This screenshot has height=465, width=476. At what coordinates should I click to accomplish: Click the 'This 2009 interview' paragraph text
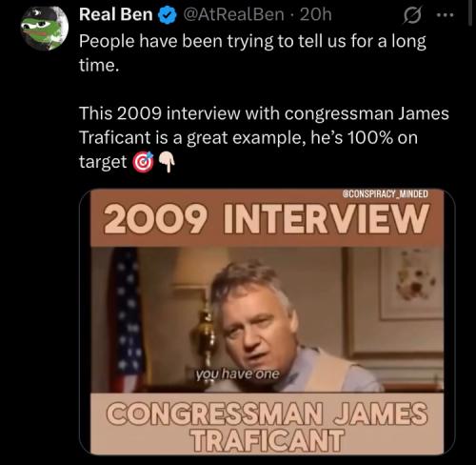264,137
